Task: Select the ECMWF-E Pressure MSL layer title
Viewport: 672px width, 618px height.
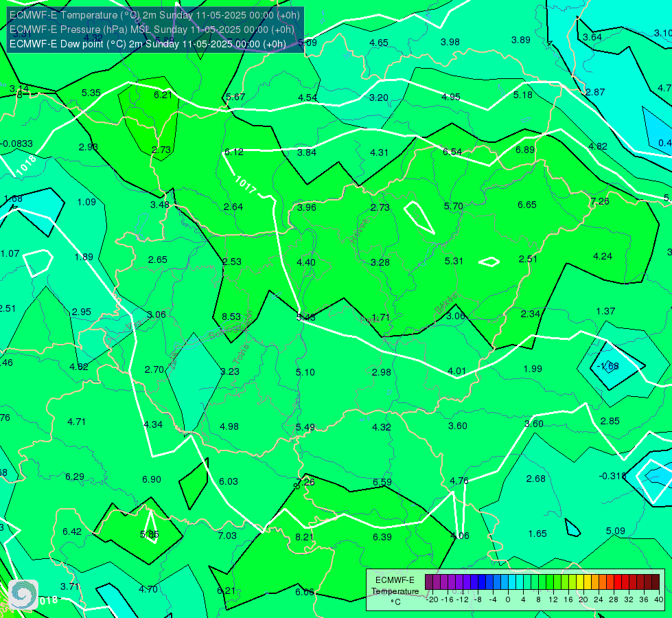Action: 152,30
